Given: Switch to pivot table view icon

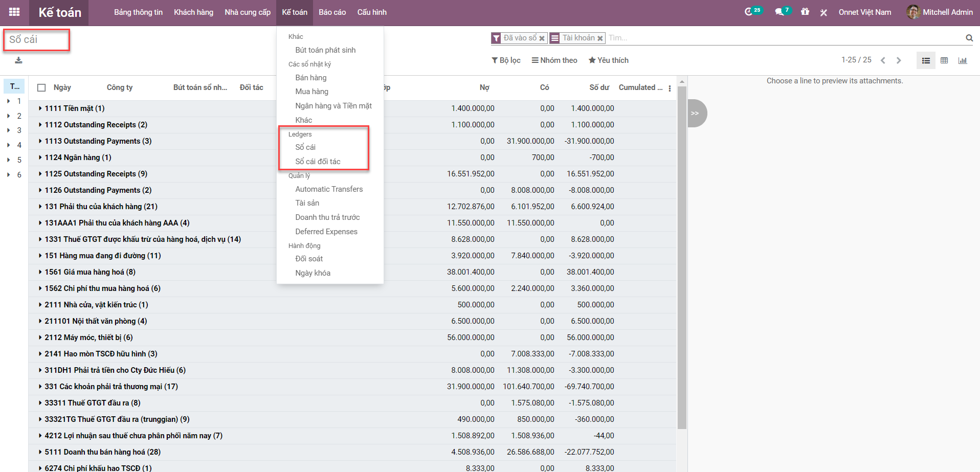Looking at the screenshot, I should pos(944,60).
